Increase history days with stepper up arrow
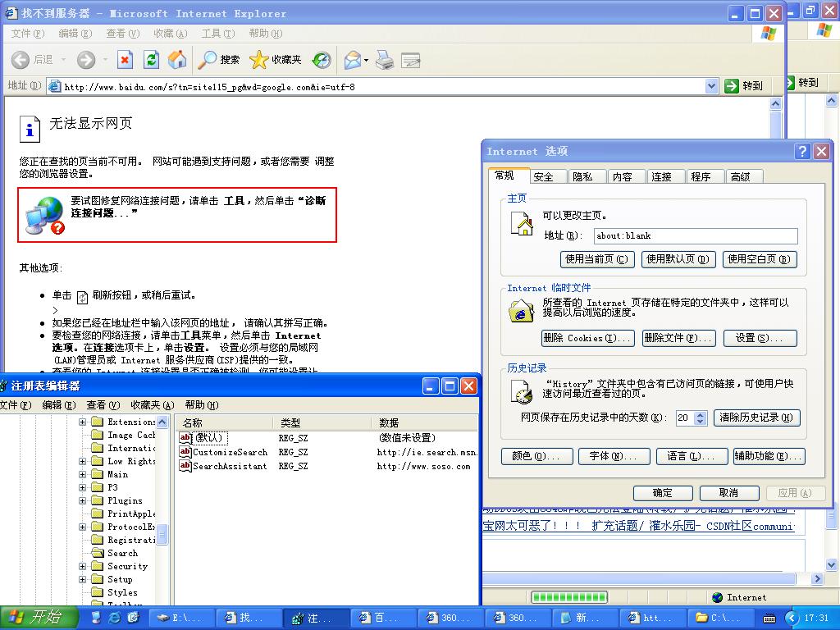840x630 pixels. click(701, 414)
